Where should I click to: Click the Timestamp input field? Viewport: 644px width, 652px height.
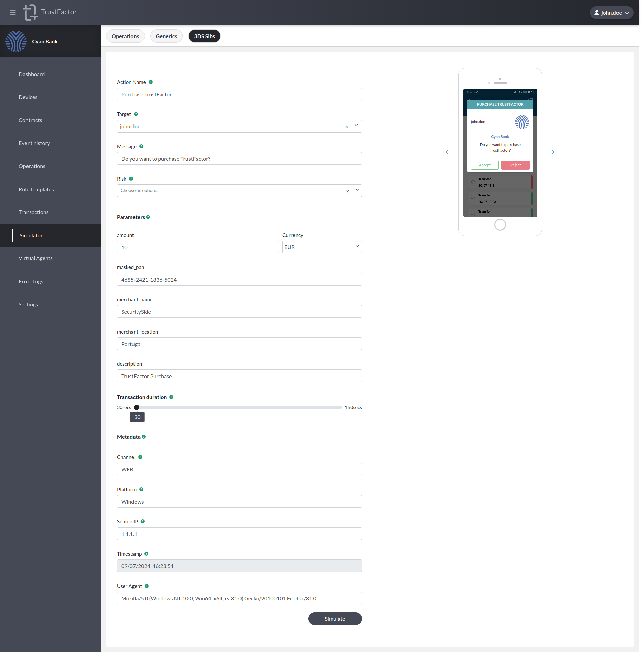pyautogui.click(x=239, y=566)
